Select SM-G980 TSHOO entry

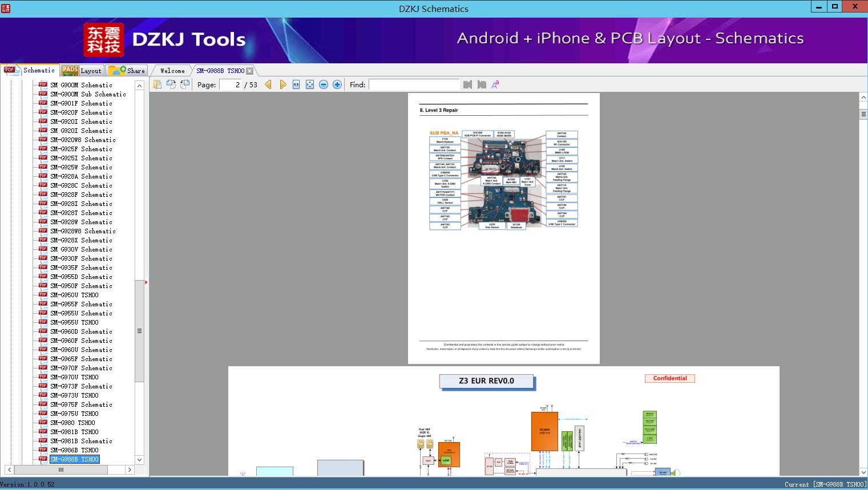tap(72, 423)
